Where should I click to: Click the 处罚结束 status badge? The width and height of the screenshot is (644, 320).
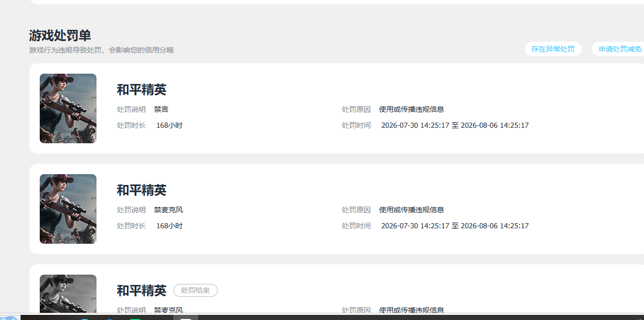click(x=196, y=291)
